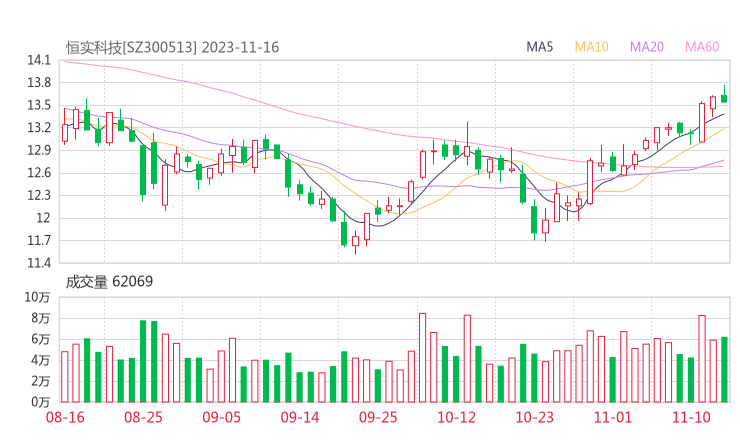Click the 4万 volume axis label
Viewport: 740px width, 440px height.
click(41, 360)
